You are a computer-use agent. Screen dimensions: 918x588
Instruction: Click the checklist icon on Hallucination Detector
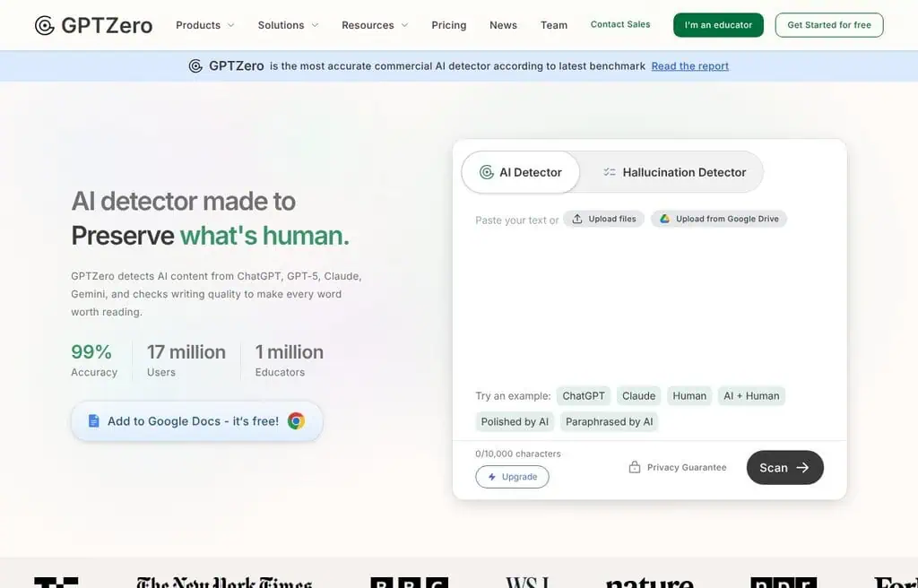610,172
